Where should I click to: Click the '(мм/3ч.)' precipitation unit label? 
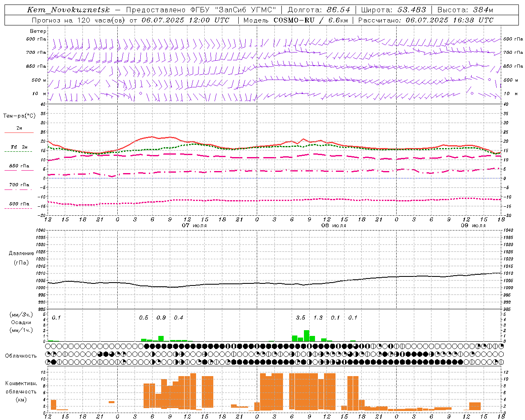pyautogui.click(x=21, y=315)
